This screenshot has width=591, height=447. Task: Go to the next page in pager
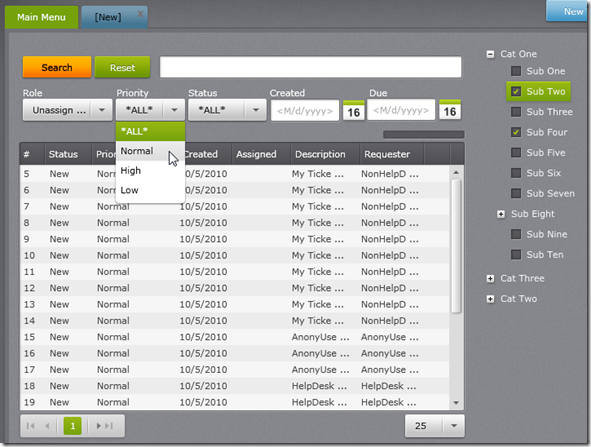[98, 426]
